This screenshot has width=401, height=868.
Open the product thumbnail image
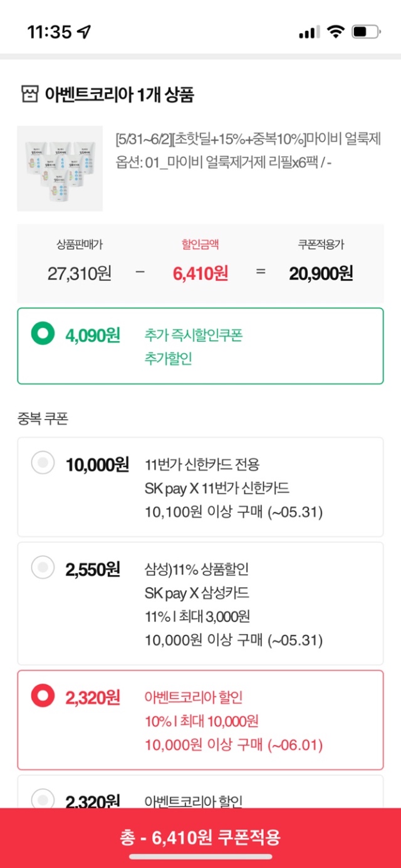tap(60, 168)
